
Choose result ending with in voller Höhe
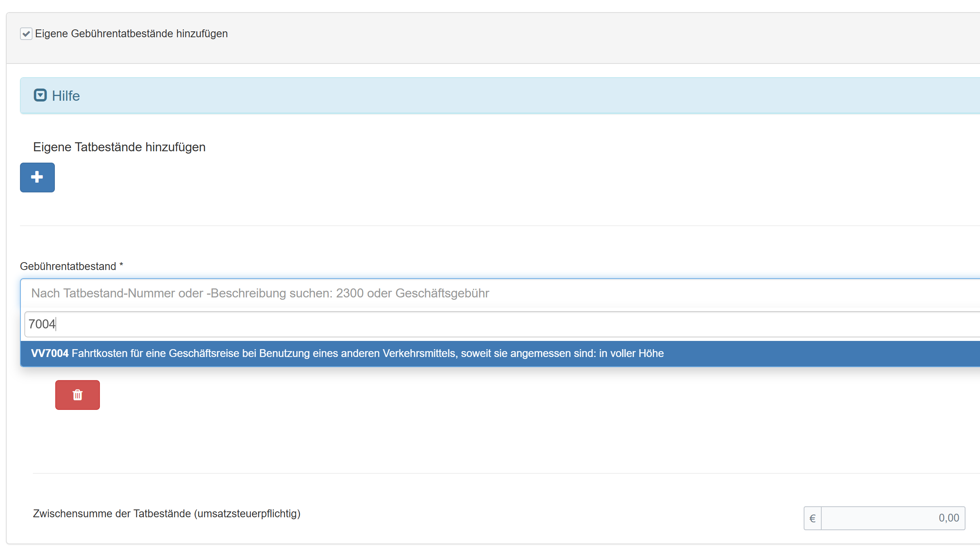pos(631,353)
